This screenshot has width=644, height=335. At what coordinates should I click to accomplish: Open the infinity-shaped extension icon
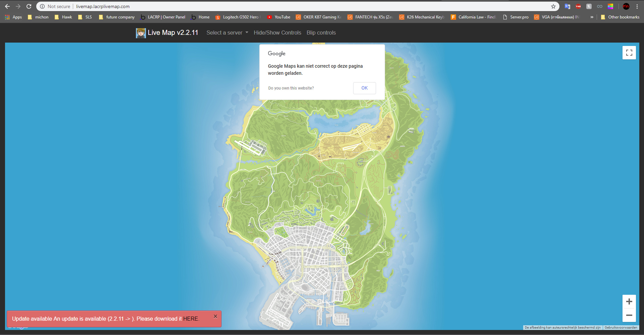point(599,6)
